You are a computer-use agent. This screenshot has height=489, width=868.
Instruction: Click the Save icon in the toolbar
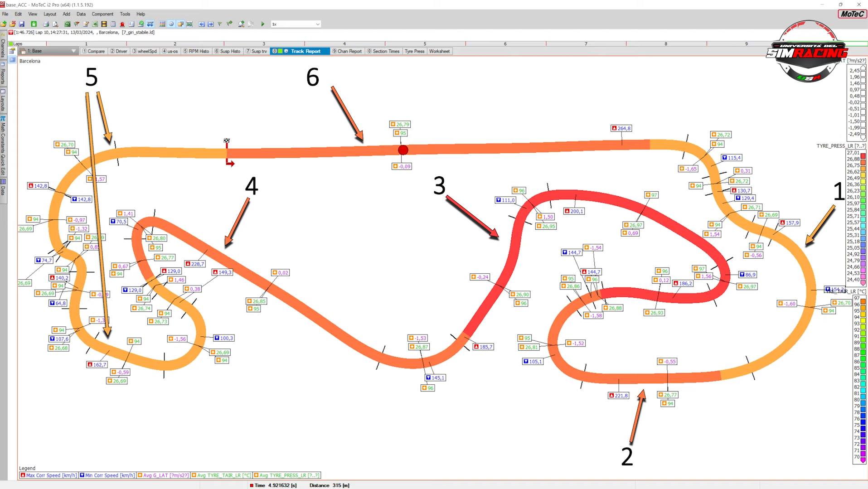pos(21,24)
